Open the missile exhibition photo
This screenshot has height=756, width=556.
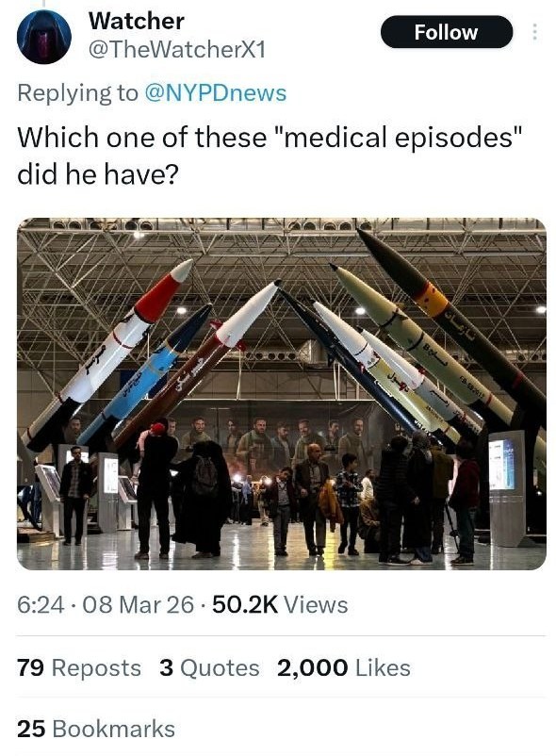click(282, 394)
